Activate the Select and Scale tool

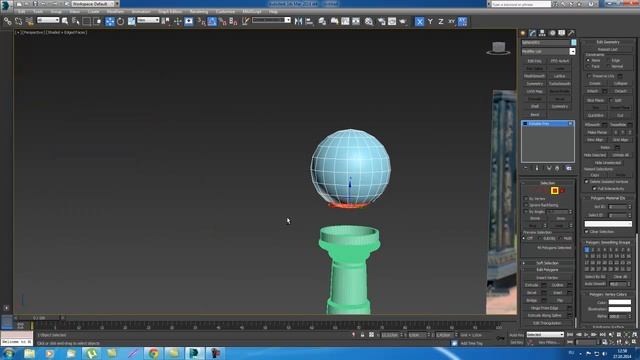(131, 22)
